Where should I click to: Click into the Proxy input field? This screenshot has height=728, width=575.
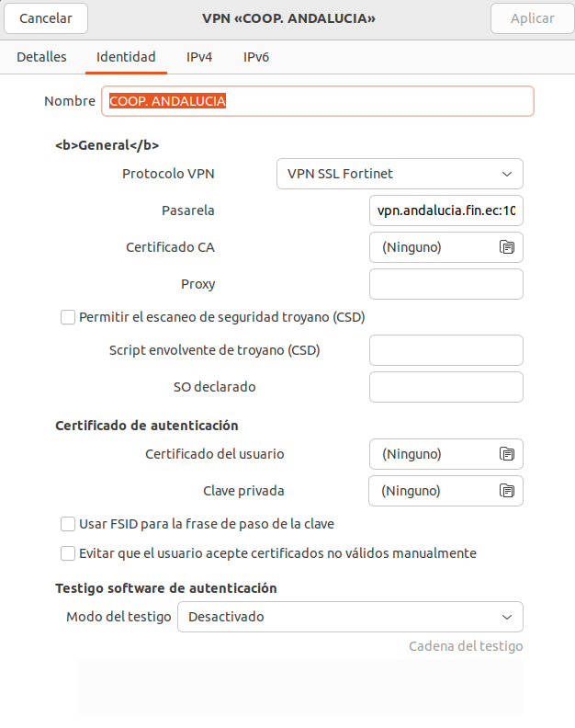coord(446,284)
